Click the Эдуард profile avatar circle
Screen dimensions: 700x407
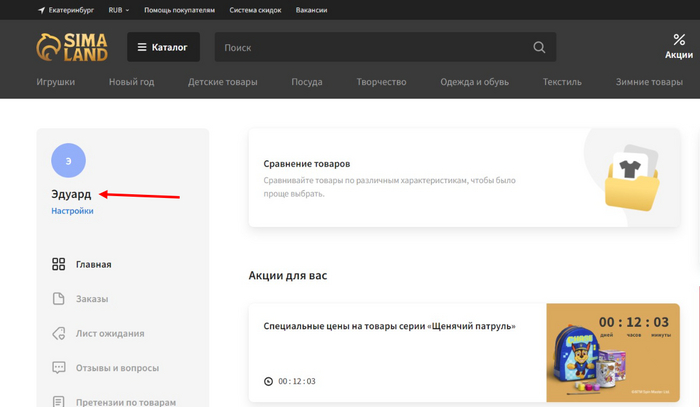(68, 160)
